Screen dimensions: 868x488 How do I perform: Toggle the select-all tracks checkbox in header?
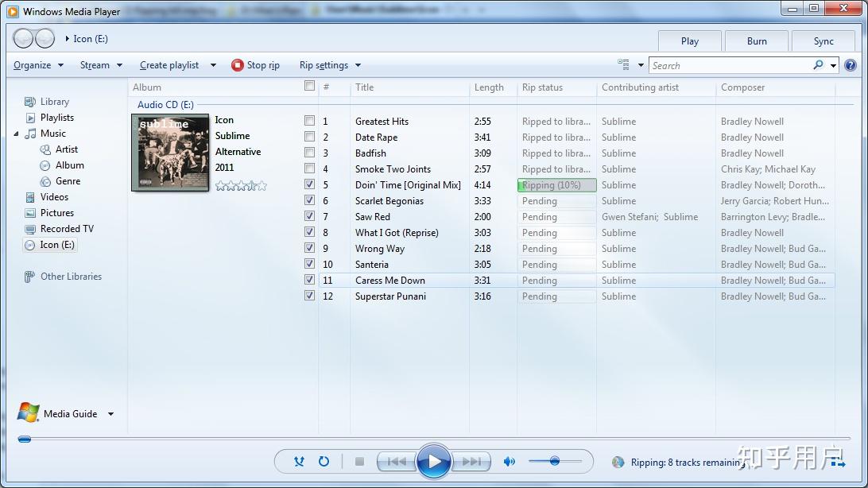pos(309,87)
